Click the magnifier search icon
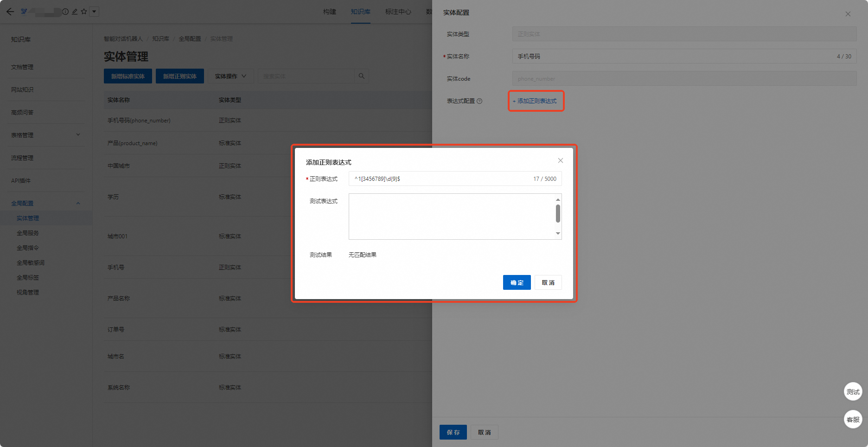Screen dimensions: 868x447 [362, 76]
